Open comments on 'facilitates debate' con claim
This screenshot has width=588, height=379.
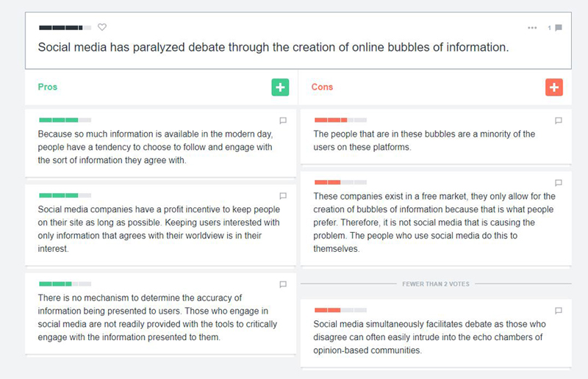tap(558, 311)
